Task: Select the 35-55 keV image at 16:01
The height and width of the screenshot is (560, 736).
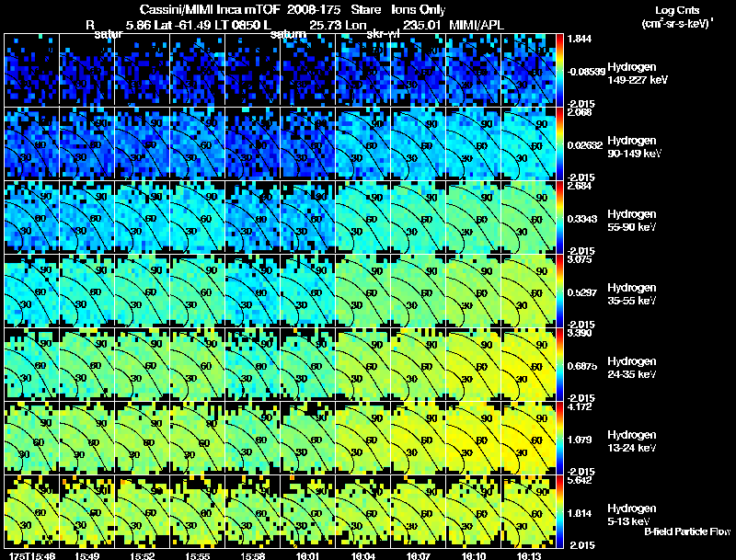Action: coord(307,291)
